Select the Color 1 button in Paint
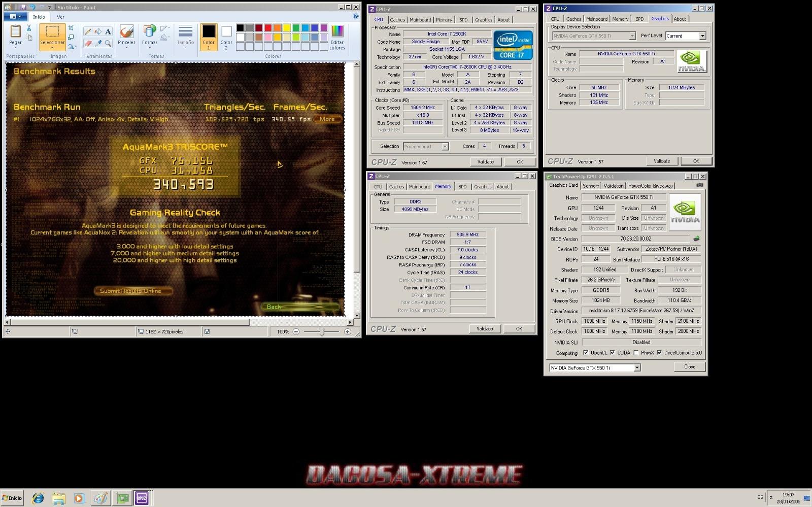 pyautogui.click(x=209, y=38)
